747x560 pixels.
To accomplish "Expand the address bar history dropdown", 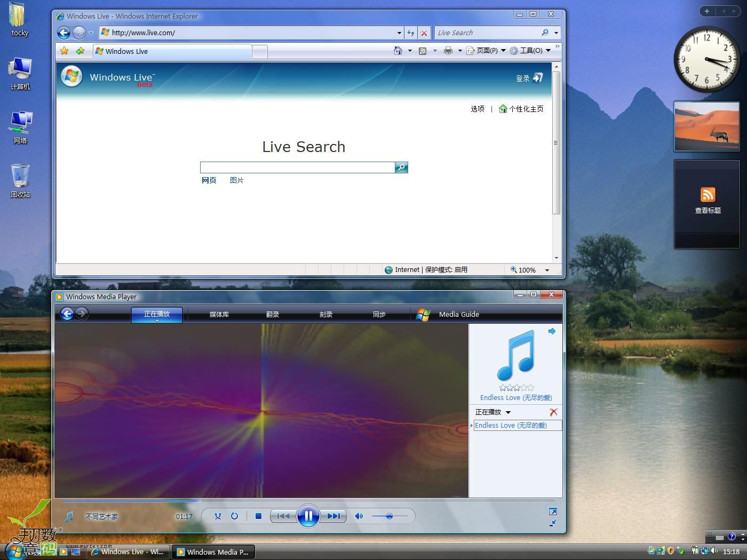I will tap(399, 33).
